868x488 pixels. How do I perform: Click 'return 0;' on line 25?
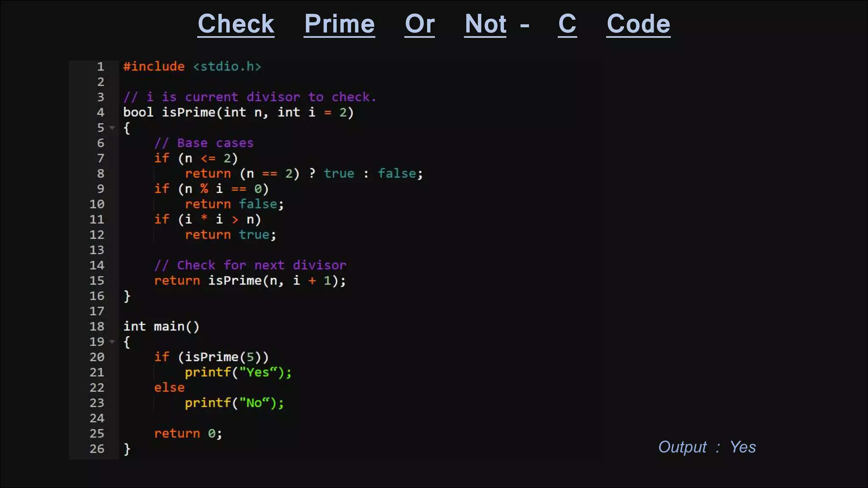tap(188, 433)
